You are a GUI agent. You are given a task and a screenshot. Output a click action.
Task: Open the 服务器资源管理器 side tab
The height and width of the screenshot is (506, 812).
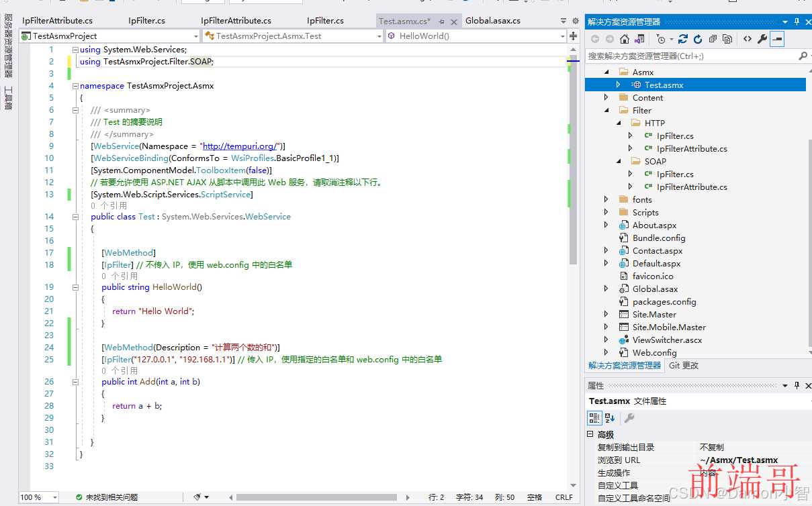coord(9,46)
